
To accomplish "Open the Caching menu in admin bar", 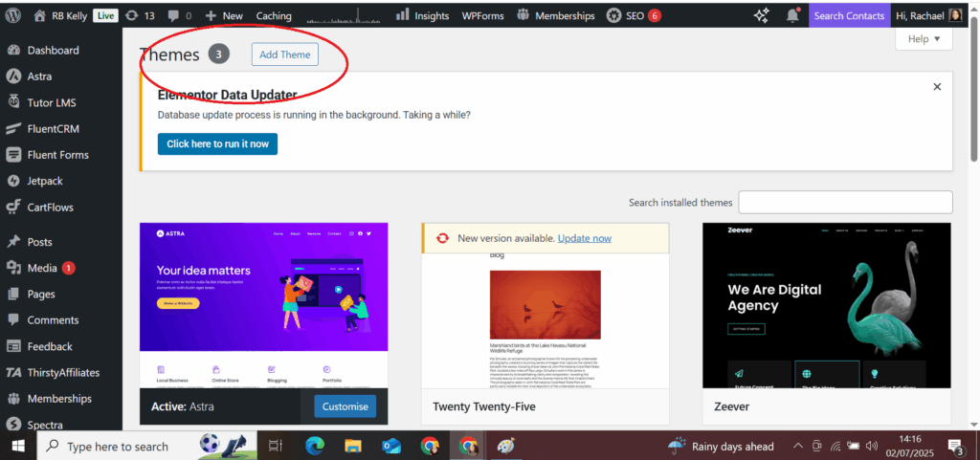I will pos(274,15).
